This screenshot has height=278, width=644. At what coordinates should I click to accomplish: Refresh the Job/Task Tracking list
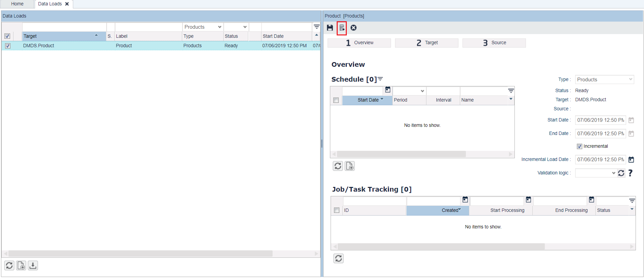point(338,258)
